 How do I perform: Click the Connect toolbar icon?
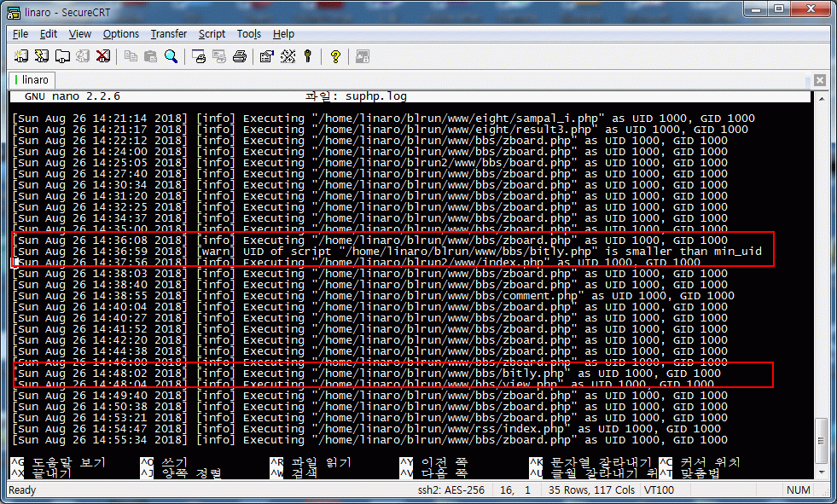coord(22,56)
